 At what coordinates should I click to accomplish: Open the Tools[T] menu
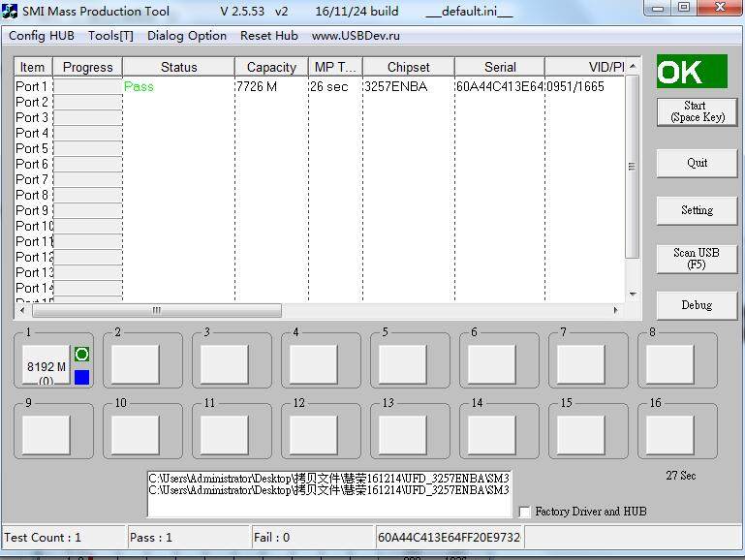pyautogui.click(x=110, y=36)
